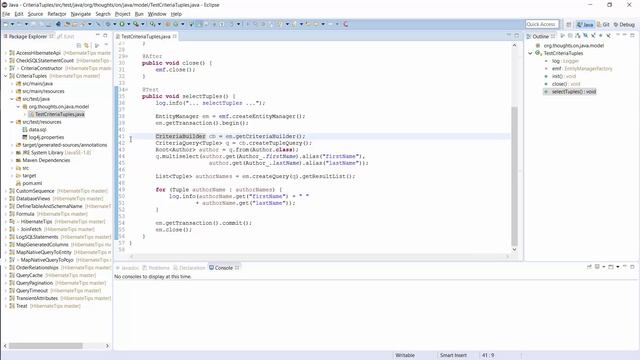Collapse the close() method fold marker
This screenshot has width=640, height=360.
click(x=126, y=56)
